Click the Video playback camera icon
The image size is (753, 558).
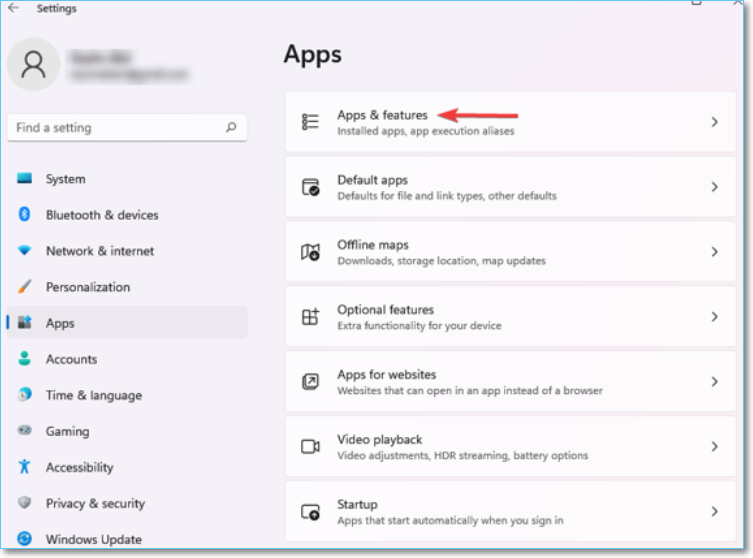click(x=310, y=447)
